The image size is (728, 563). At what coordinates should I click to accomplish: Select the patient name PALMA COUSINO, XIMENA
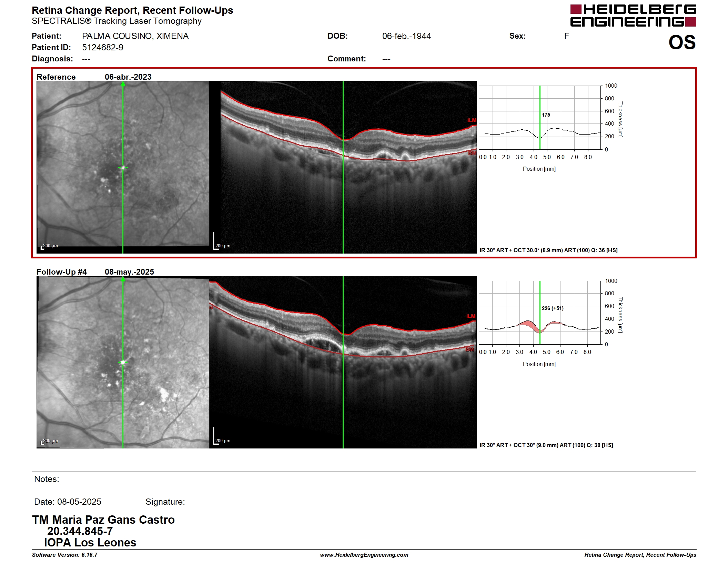135,36
